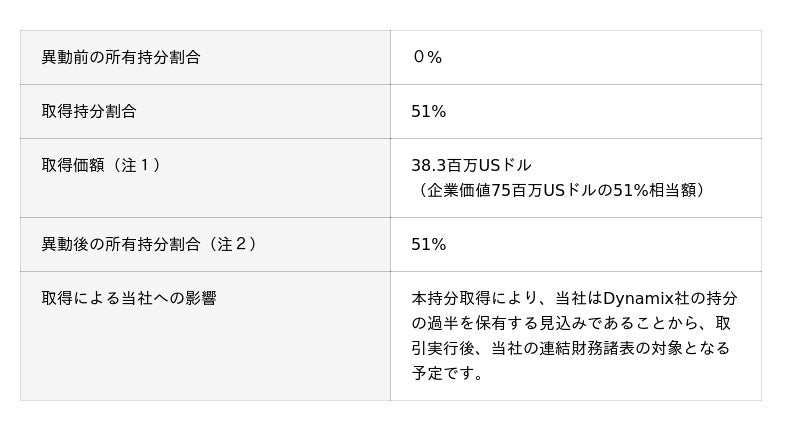The width and height of the screenshot is (800, 431).
Task: Click the "取得による当社への影響" label
Action: pos(129,298)
